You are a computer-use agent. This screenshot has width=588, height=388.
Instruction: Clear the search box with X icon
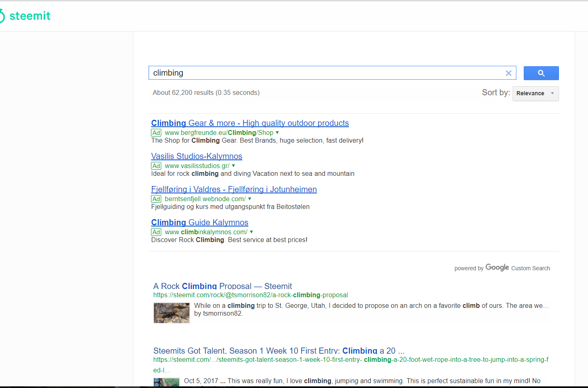(509, 73)
